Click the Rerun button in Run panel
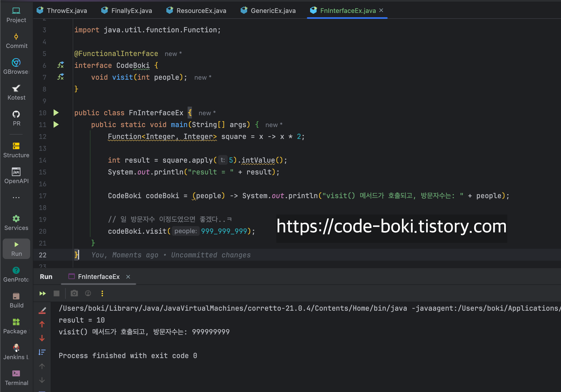561x392 pixels. pyautogui.click(x=43, y=293)
